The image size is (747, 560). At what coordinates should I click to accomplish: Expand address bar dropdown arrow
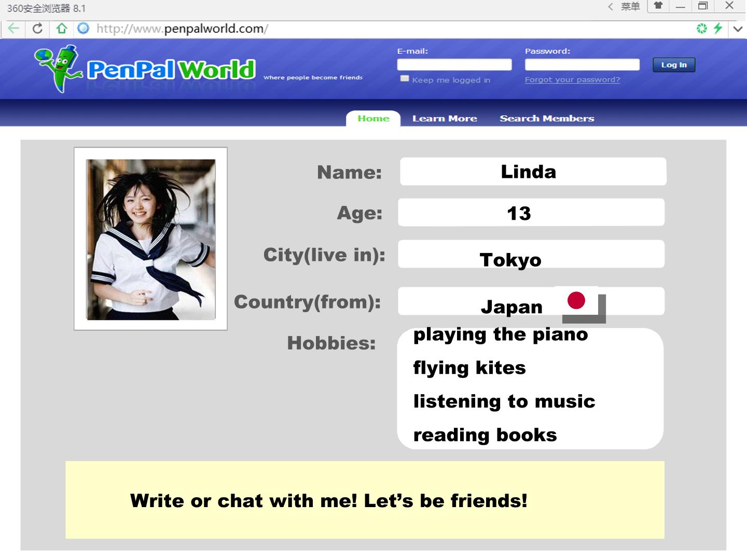pos(738,29)
